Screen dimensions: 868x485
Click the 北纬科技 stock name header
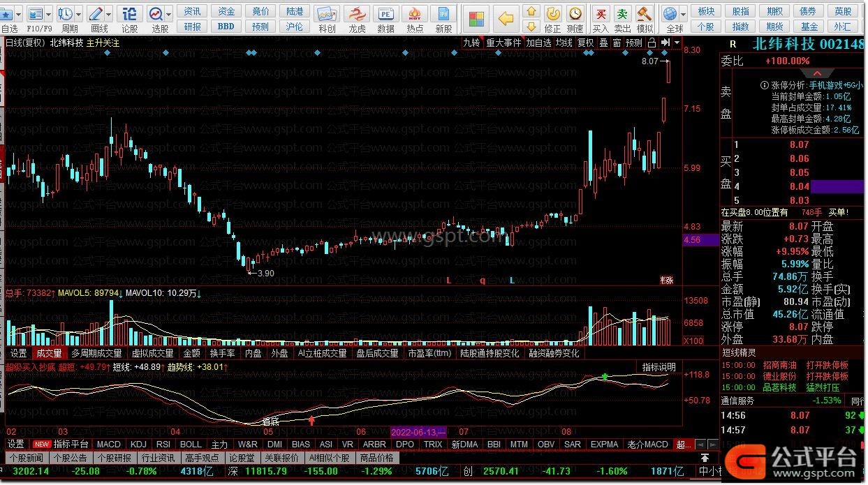[783, 44]
